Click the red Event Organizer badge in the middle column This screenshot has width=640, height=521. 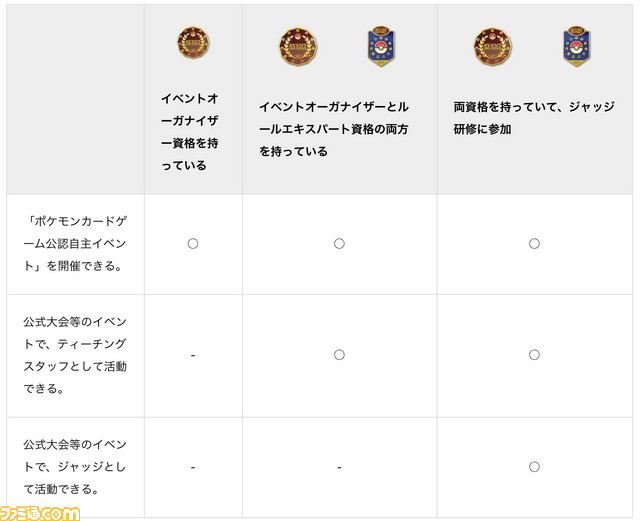pyautogui.click(x=298, y=46)
